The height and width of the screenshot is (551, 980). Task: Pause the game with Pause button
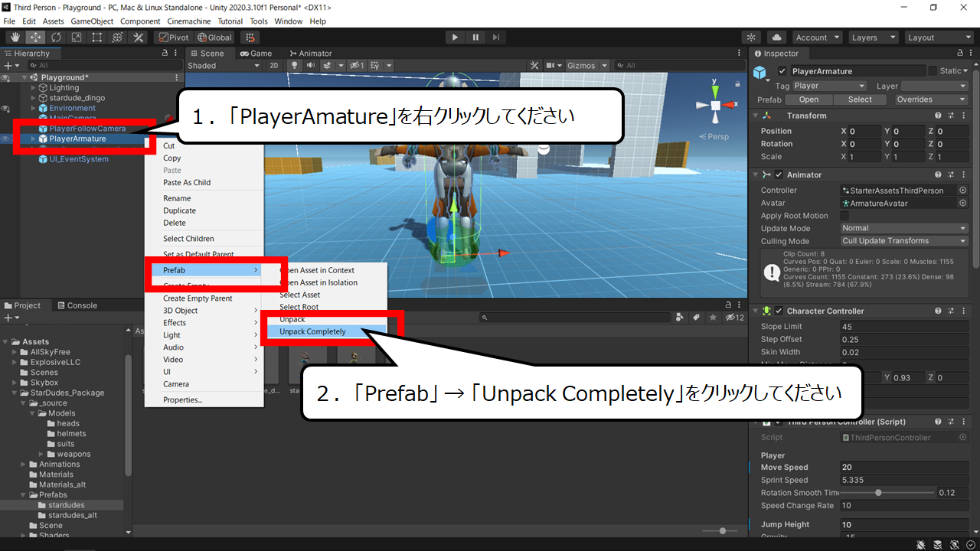(475, 37)
